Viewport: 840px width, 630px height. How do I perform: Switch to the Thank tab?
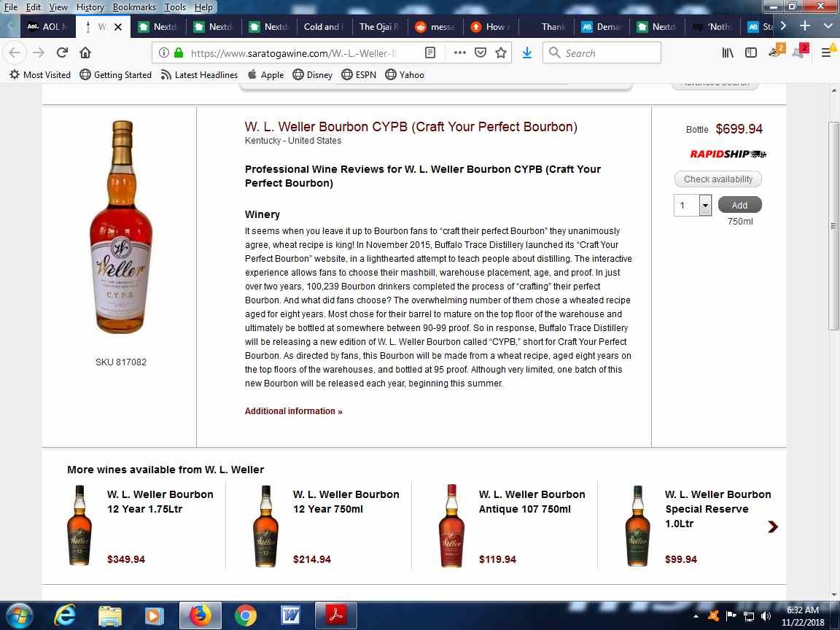click(x=546, y=27)
